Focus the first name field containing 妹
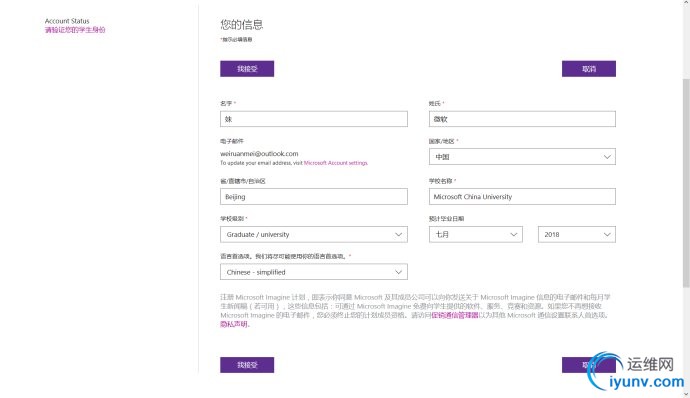The image size is (690, 398). point(314,119)
